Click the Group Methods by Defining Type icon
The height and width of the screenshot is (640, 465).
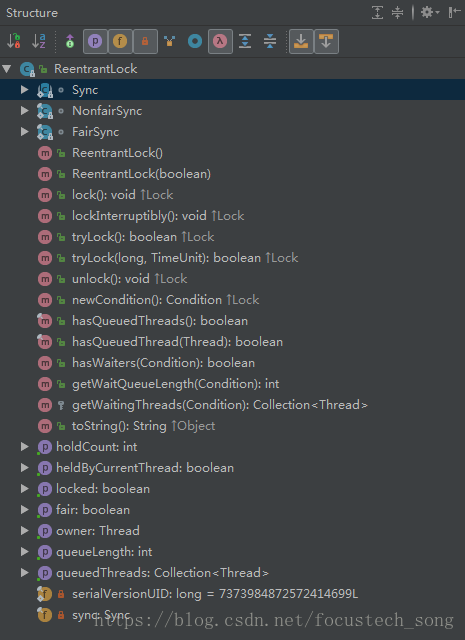coord(169,41)
